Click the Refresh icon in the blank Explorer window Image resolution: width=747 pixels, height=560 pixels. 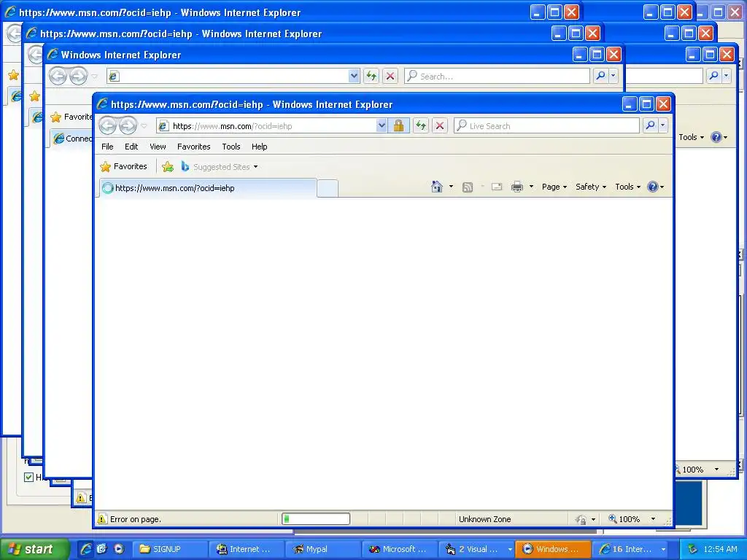pyautogui.click(x=371, y=76)
